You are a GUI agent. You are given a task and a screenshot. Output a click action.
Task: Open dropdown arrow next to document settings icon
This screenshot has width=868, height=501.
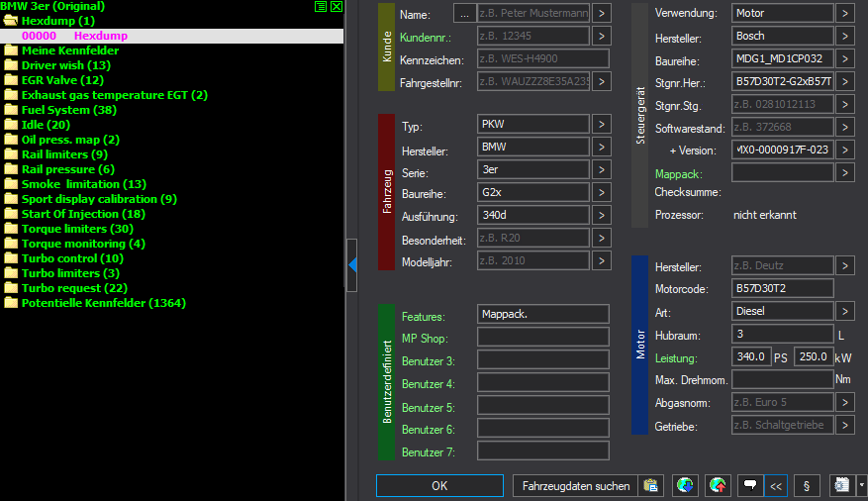pos(861,486)
